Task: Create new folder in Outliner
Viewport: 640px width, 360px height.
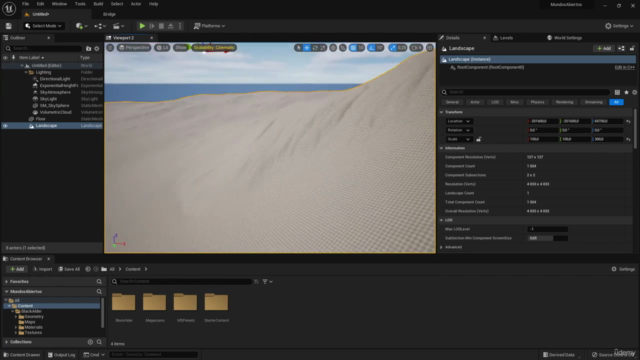Action: 88,49
